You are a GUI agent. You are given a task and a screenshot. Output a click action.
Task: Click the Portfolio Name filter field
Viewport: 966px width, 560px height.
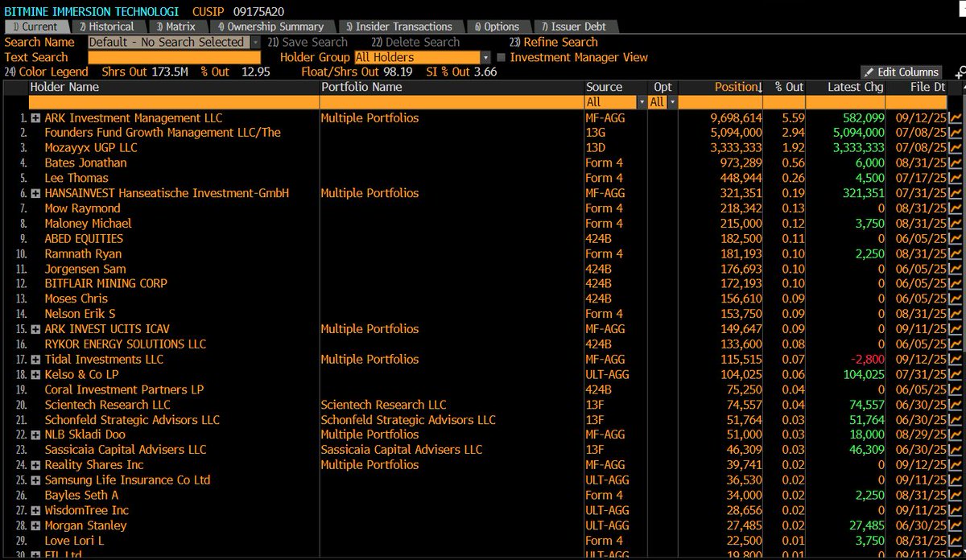click(452, 102)
